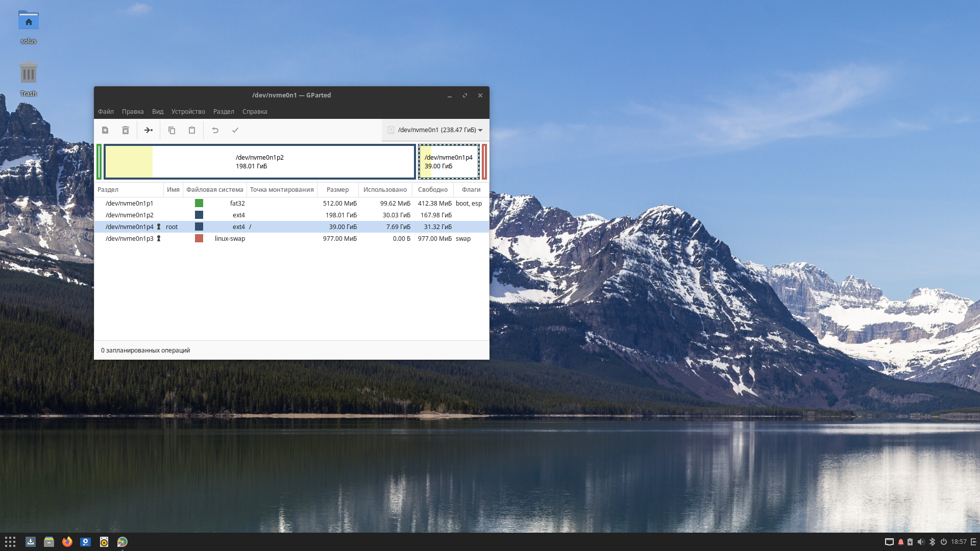The height and width of the screenshot is (551, 980).
Task: Sort by the Размер column header
Action: 337,190
